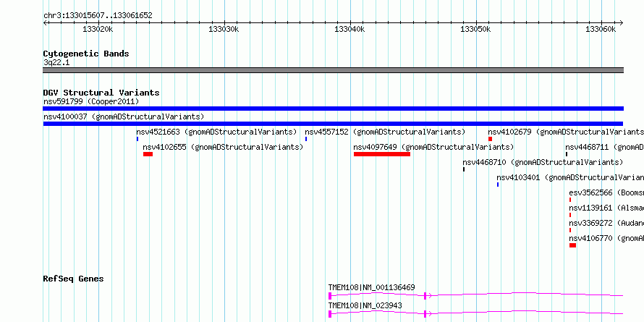Viewport: 644px width, 322px height.
Task: Open the nsv4097649 variant label
Action: coord(433,147)
